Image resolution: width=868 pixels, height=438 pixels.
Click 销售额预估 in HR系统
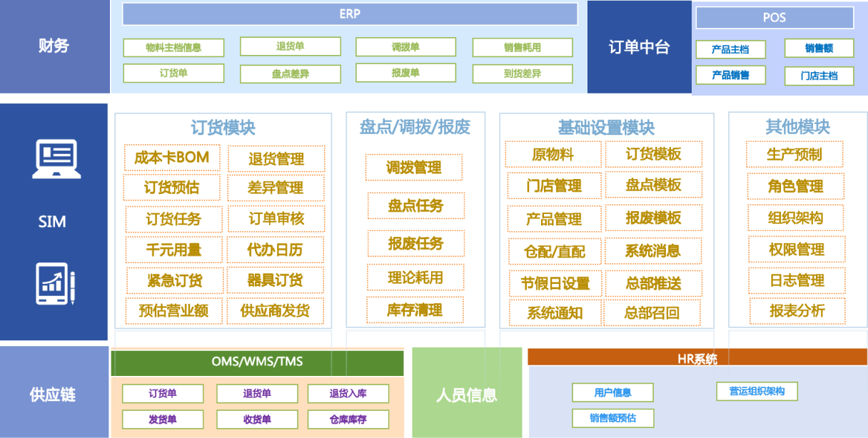click(x=612, y=418)
